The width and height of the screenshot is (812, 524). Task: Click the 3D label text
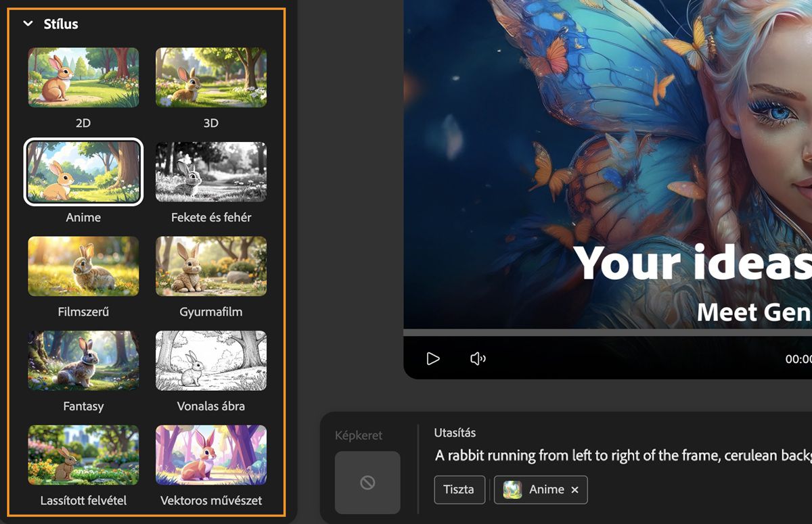pyautogui.click(x=211, y=123)
